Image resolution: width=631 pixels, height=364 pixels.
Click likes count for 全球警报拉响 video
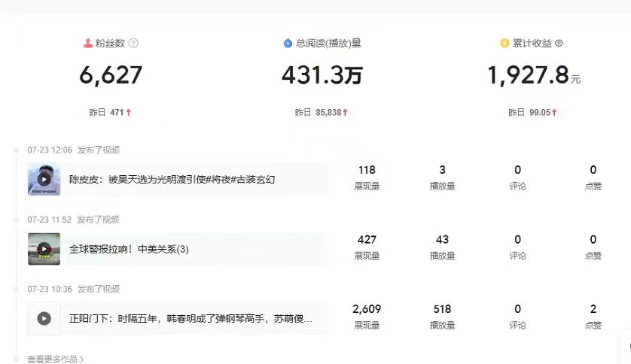pyautogui.click(x=593, y=239)
